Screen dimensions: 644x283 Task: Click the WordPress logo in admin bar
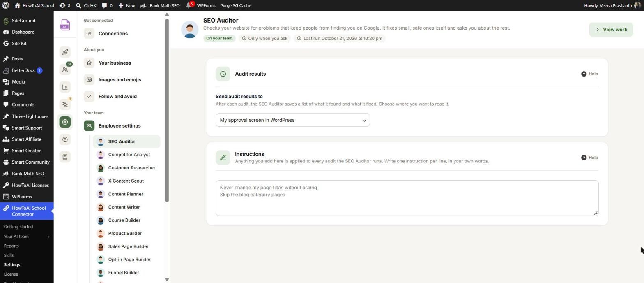[6, 5]
